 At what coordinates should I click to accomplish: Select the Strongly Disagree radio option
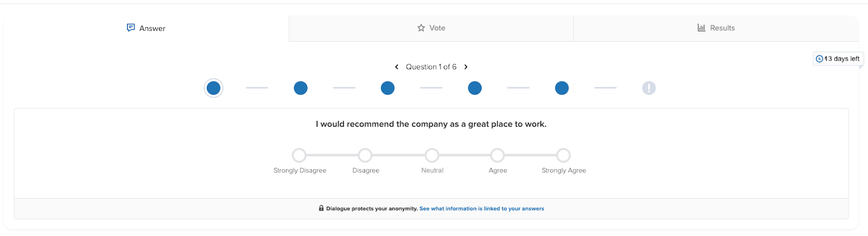[x=299, y=156]
